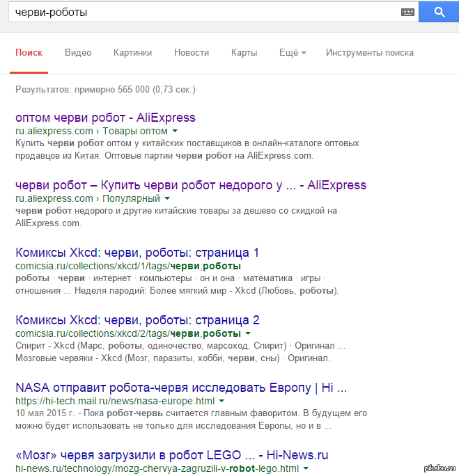Open 'черви робот – Купить черви робот недорого' result

point(191,185)
